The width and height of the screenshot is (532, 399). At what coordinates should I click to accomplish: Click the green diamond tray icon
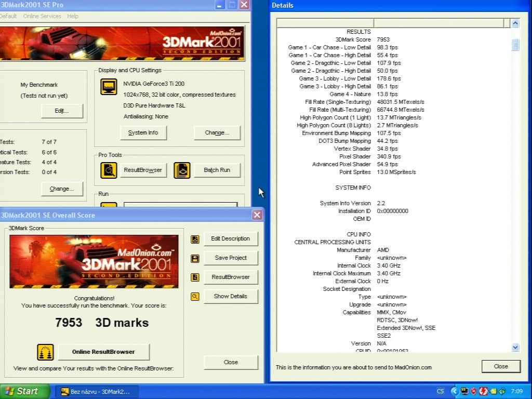pos(501,391)
